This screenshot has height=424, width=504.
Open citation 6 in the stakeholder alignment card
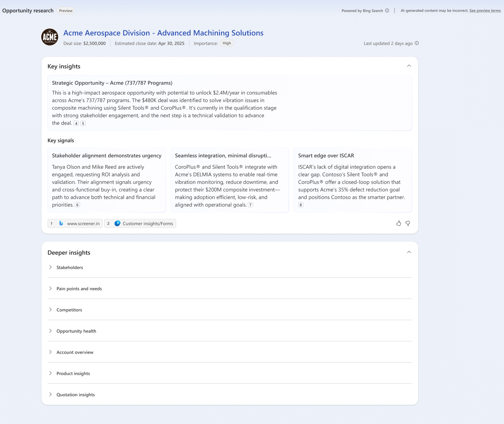[77, 205]
